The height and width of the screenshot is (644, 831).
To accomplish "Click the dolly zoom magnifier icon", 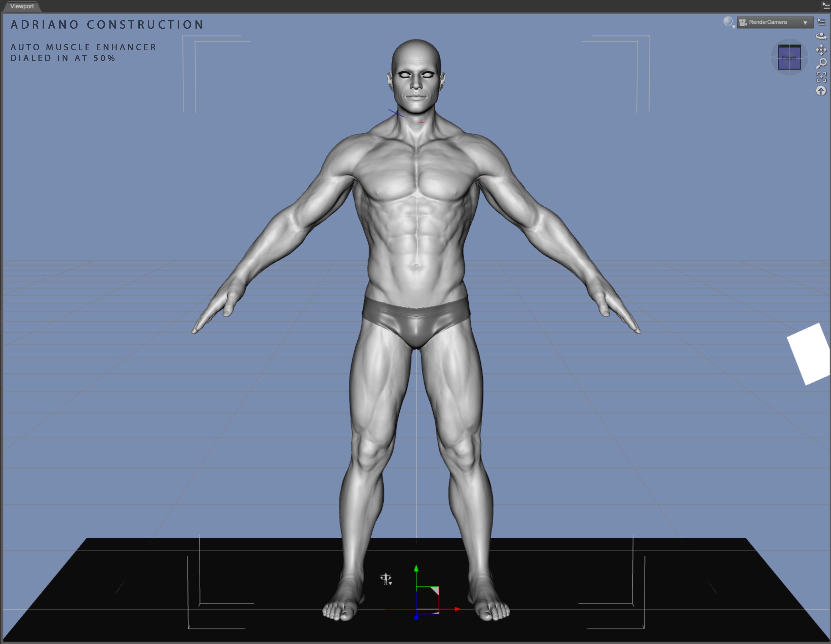I will coord(821,63).
